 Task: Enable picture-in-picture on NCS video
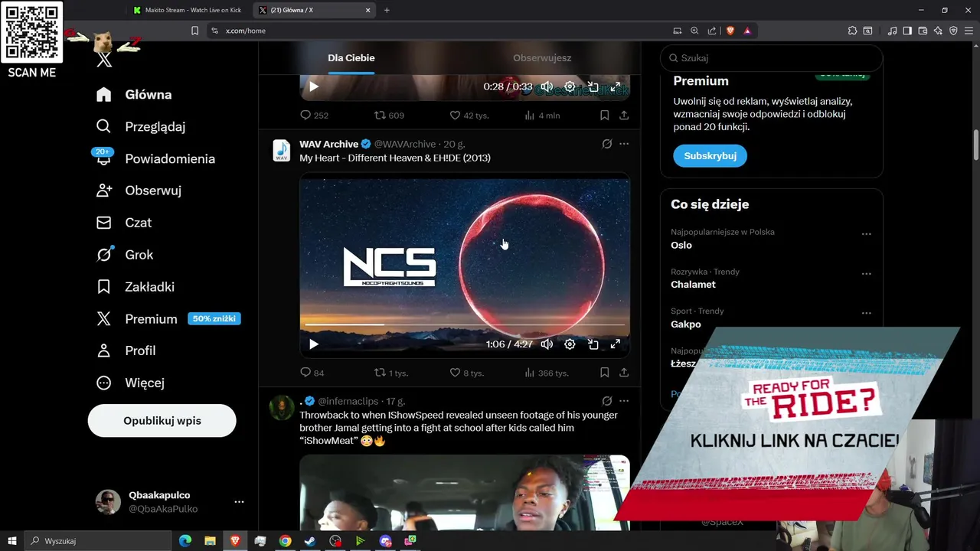coord(593,344)
